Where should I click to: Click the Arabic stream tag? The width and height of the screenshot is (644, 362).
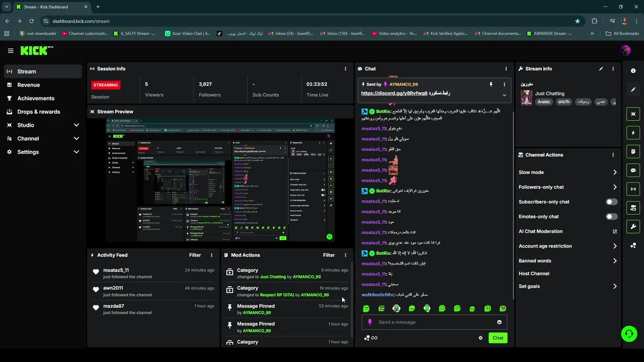(x=544, y=102)
